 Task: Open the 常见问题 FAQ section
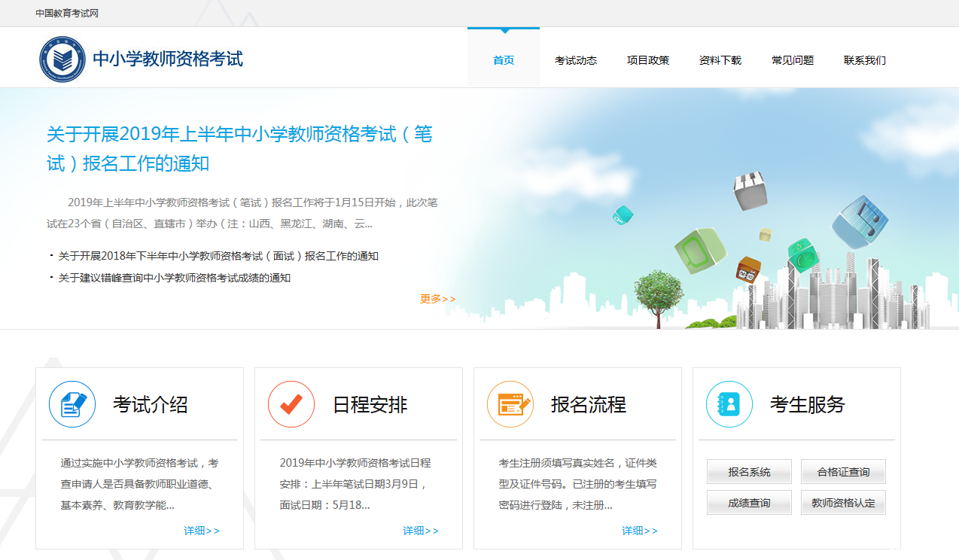point(791,60)
